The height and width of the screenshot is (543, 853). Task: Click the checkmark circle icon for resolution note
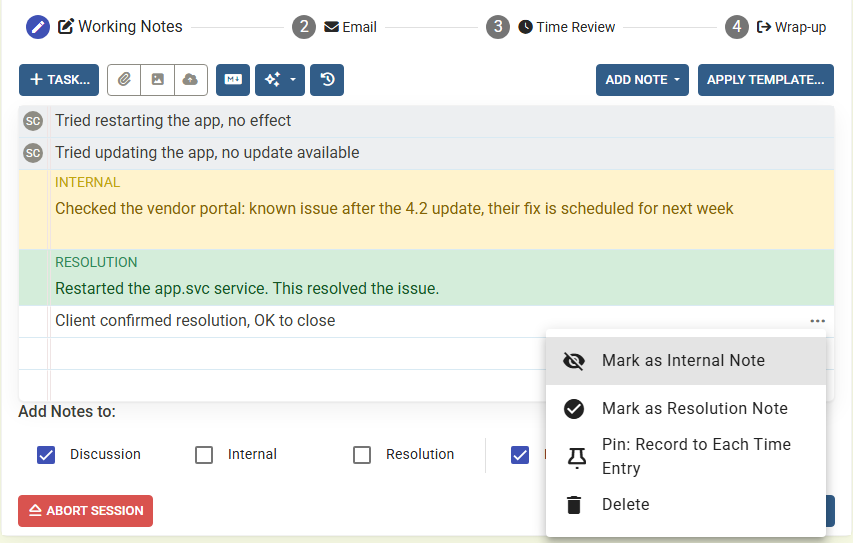click(x=574, y=409)
